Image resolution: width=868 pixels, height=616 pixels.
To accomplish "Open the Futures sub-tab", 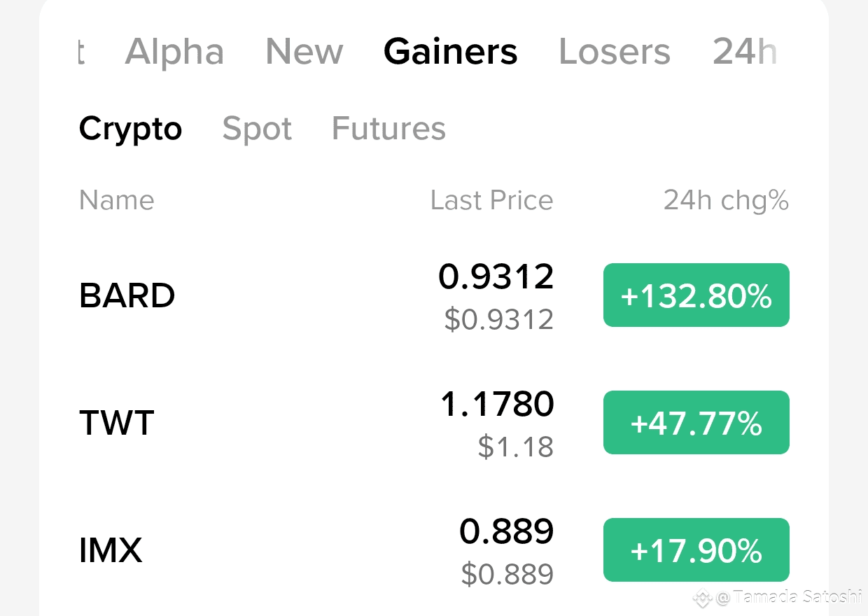I will 388,129.
